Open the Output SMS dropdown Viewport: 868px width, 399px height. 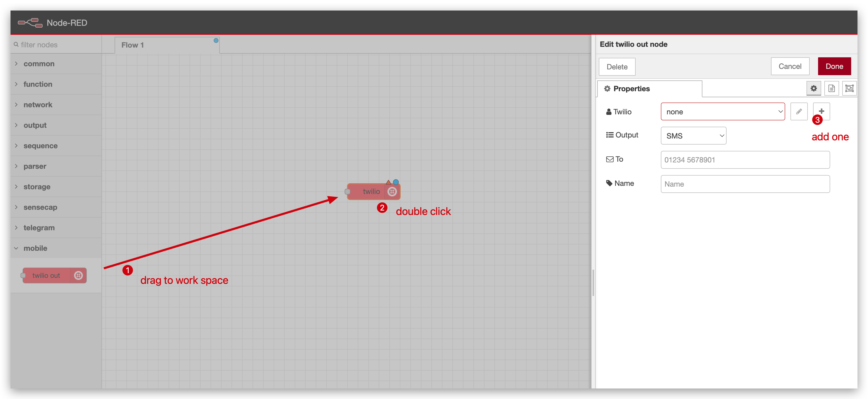pos(693,135)
